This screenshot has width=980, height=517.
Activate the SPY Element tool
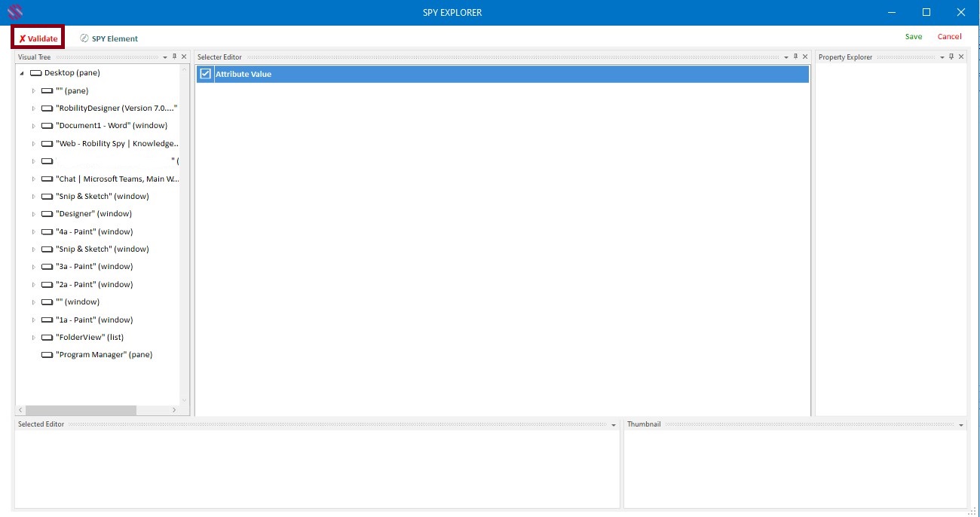pos(109,38)
